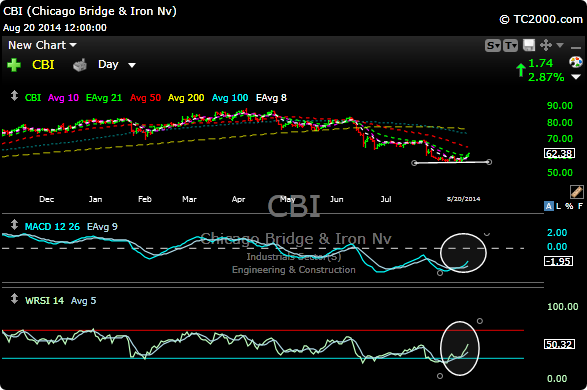The height and width of the screenshot is (390, 587).
Task: Click the EAvg 9 signal line label
Action: [102, 227]
